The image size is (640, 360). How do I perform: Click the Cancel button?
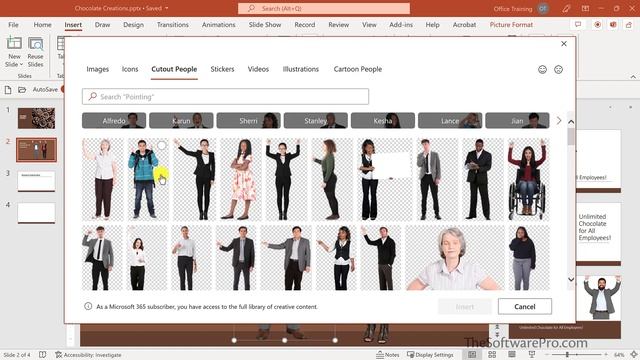click(x=524, y=306)
